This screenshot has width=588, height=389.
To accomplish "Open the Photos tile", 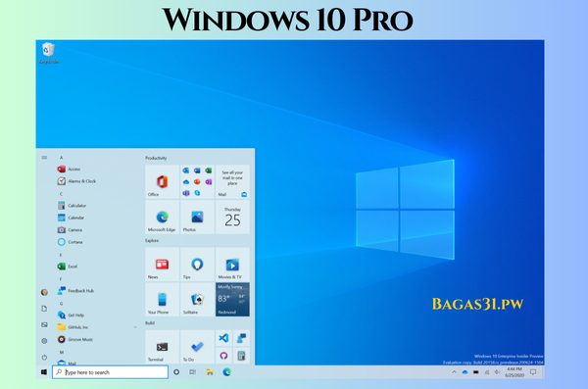I will pos(197,218).
